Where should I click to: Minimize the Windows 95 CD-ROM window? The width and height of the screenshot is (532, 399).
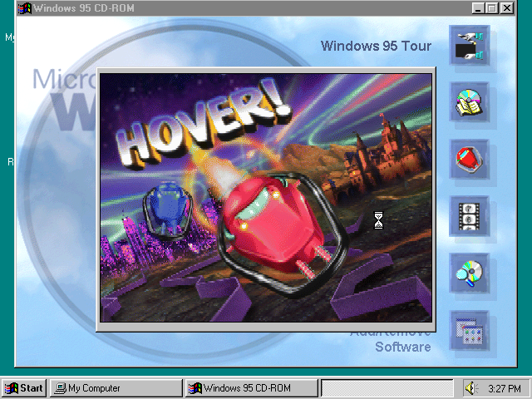click(478, 7)
